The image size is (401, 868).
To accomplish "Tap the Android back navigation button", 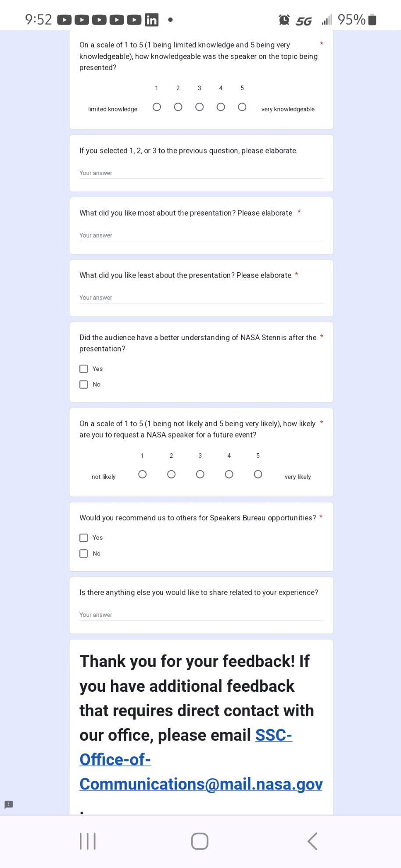I will coord(312,841).
